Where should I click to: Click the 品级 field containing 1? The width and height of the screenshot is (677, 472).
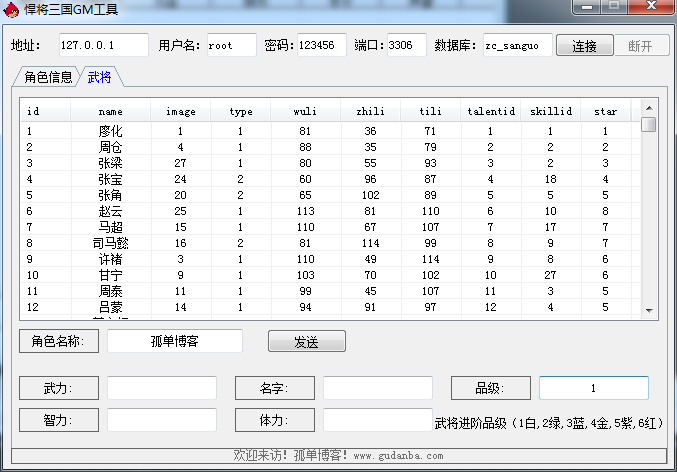[594, 388]
